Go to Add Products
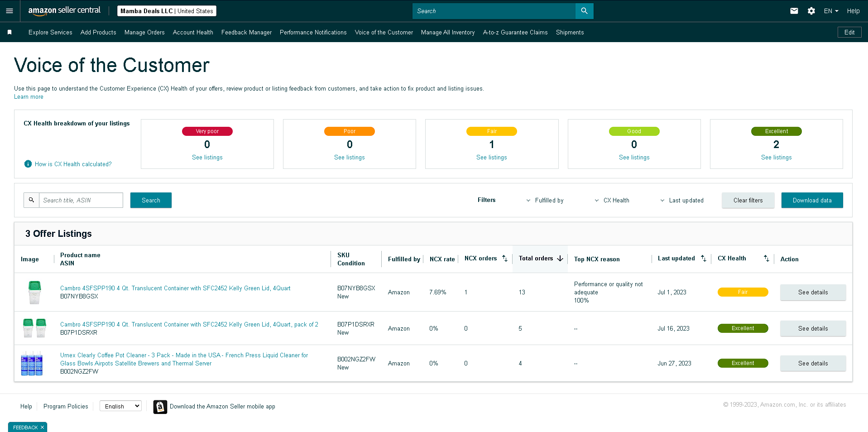The image size is (868, 432). 98,32
